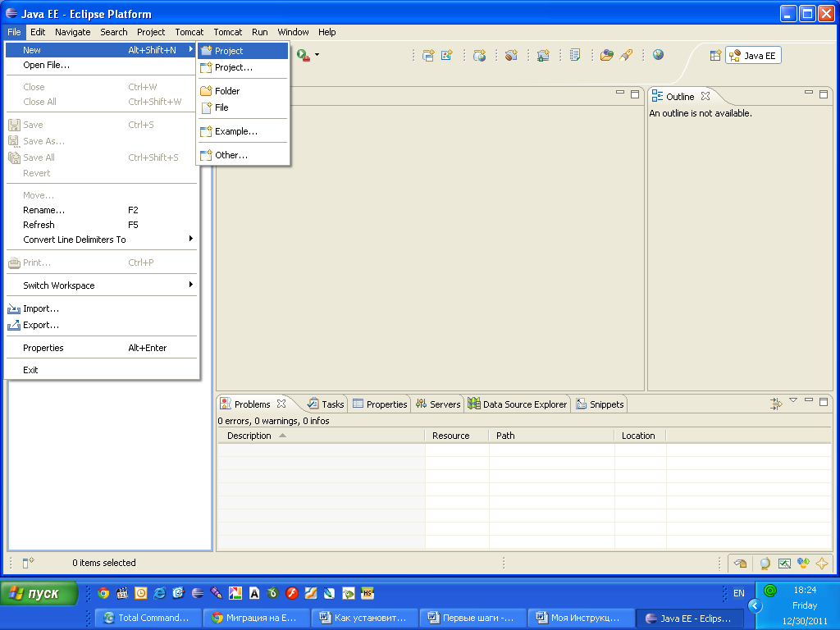Click the SQL scrapbook page toolbar icon
840x630 pixels.
tap(575, 55)
